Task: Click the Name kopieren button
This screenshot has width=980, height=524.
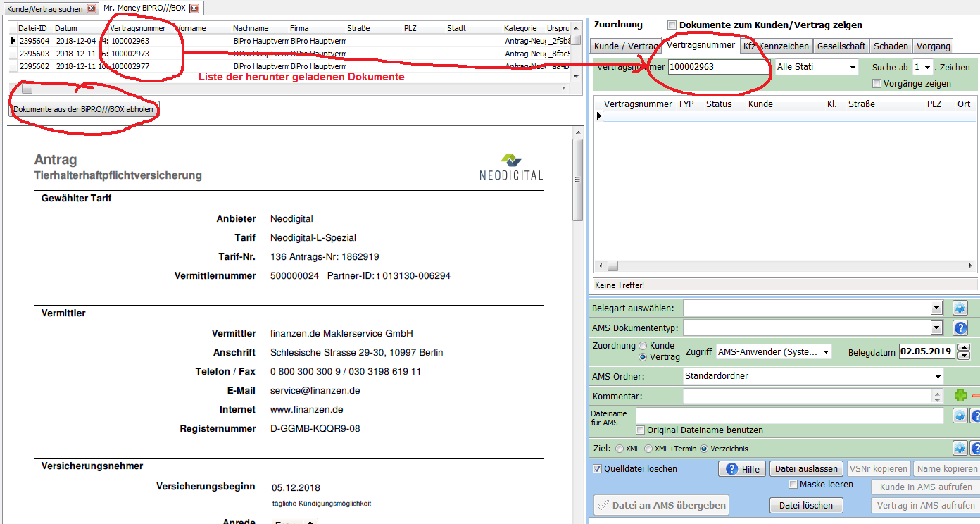Action: pos(947,469)
